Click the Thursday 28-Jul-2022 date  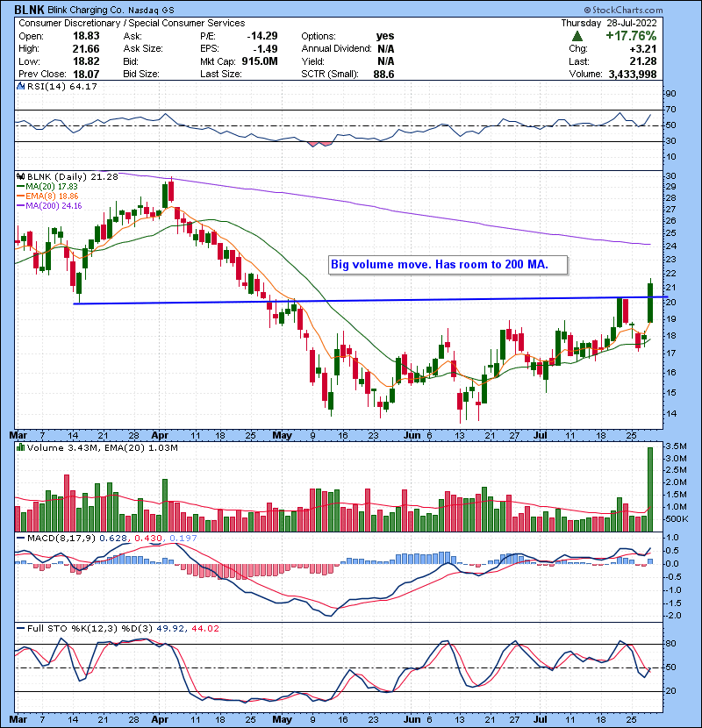pos(609,23)
